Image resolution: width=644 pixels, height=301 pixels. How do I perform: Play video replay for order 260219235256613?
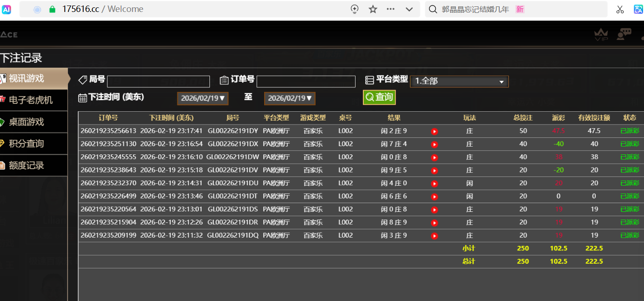(x=435, y=131)
